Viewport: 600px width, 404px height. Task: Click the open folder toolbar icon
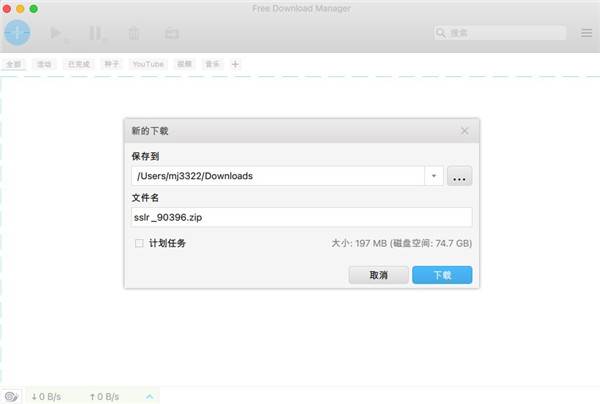(x=171, y=34)
